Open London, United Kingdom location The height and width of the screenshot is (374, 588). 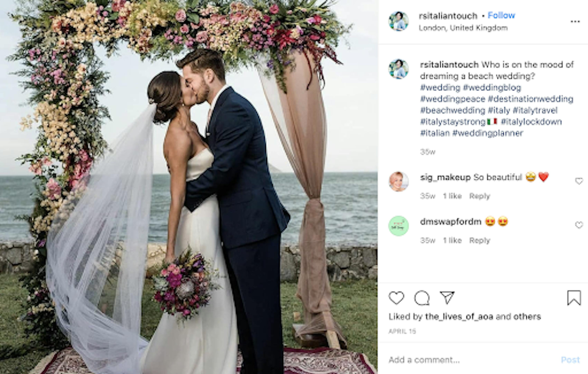(x=463, y=28)
